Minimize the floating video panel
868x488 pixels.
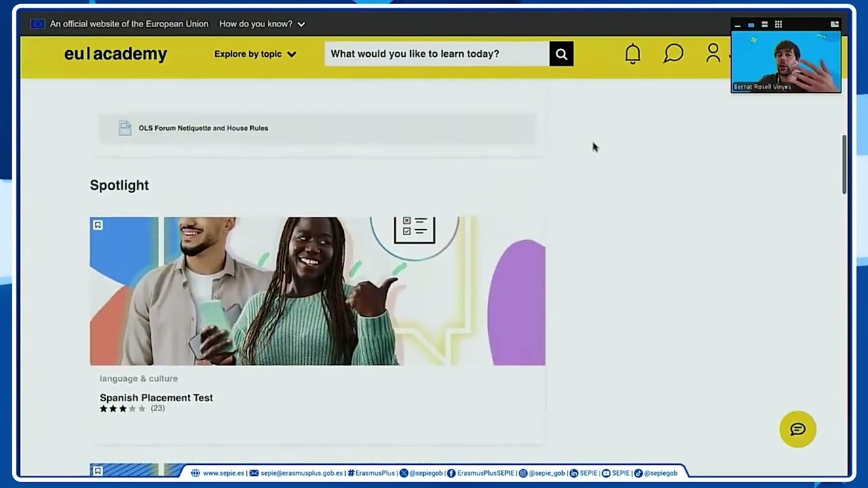(x=737, y=25)
